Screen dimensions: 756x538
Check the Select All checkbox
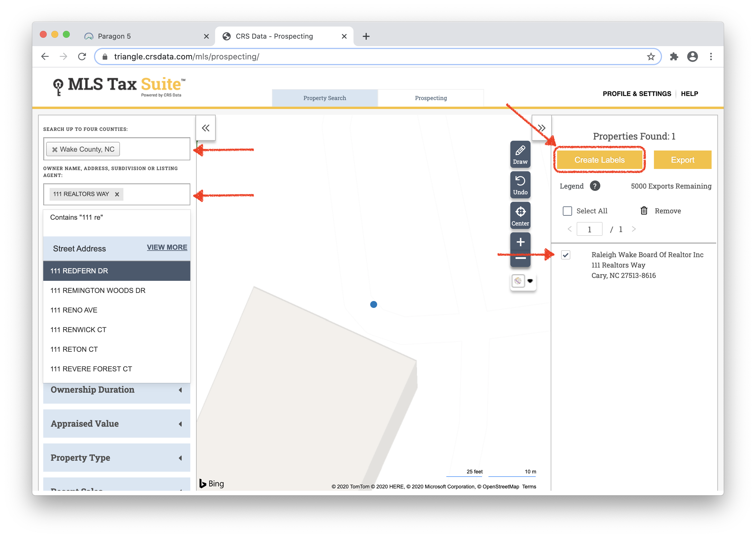[567, 211]
